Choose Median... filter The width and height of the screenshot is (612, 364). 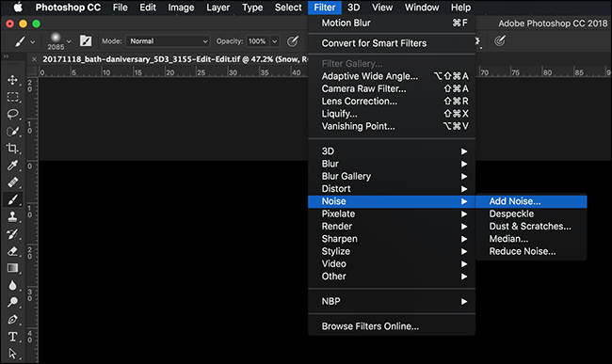click(531, 239)
